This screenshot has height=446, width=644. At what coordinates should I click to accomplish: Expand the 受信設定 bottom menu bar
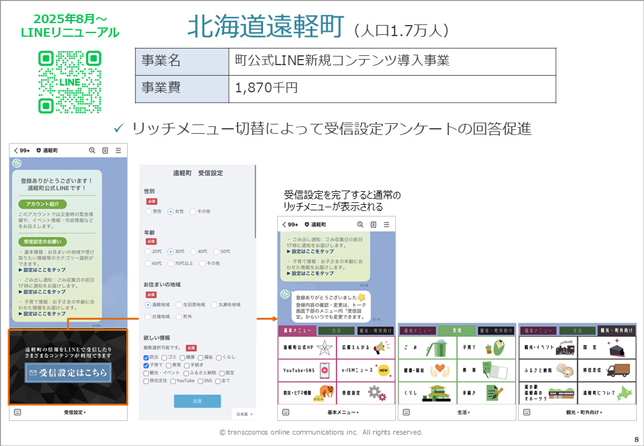point(74,412)
